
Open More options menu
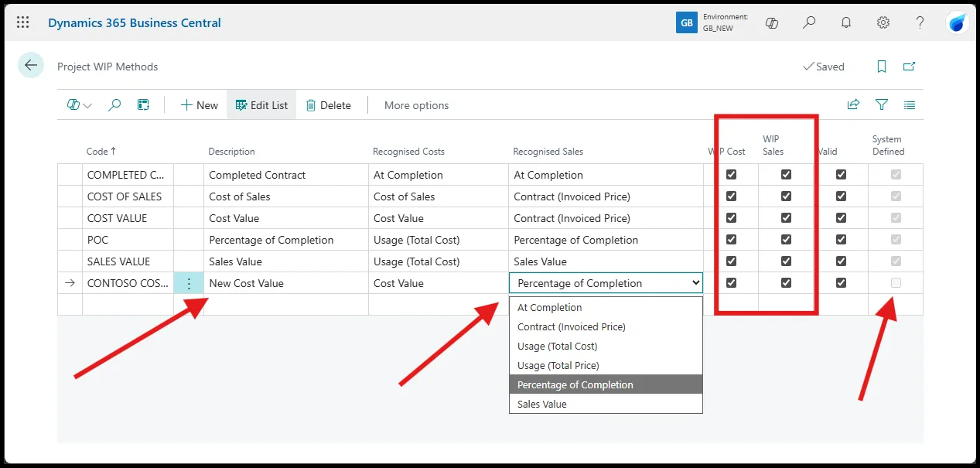416,105
